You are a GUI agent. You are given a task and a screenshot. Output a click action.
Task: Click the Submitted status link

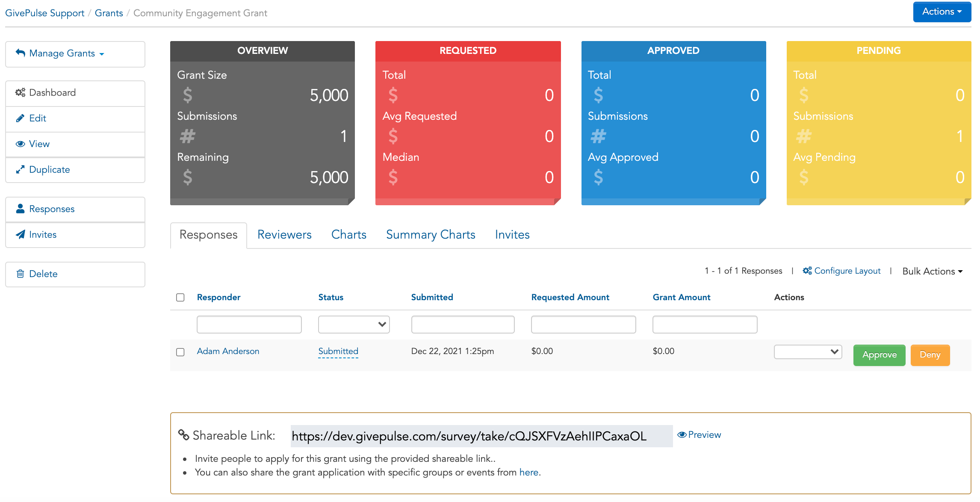click(x=338, y=351)
